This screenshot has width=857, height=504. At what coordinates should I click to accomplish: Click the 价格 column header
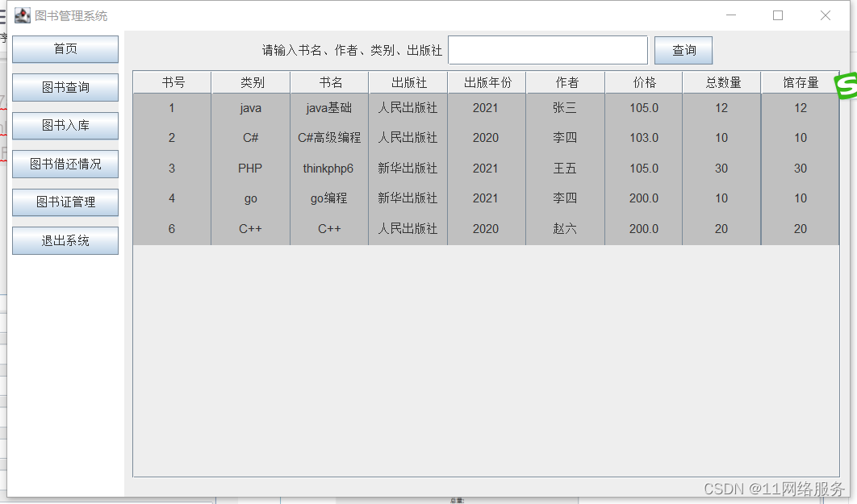644,82
